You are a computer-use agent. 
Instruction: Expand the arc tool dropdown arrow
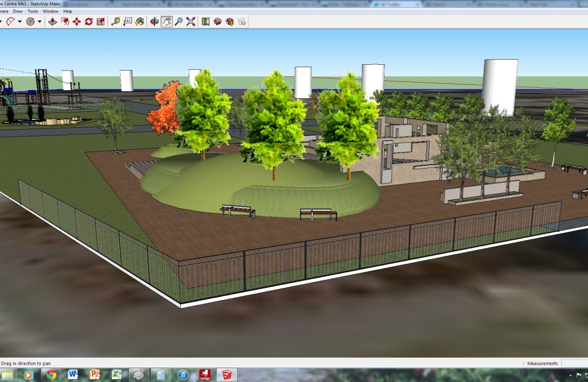coord(20,22)
